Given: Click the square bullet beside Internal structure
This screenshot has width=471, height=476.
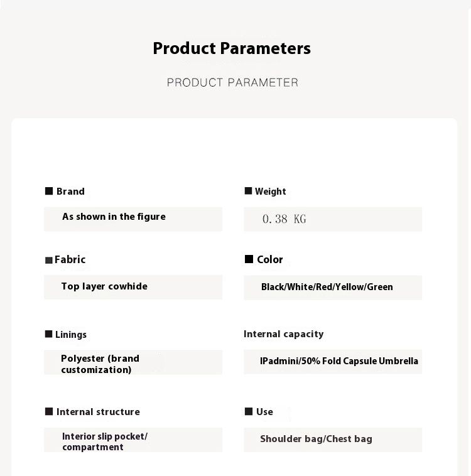Looking at the screenshot, I should [49, 411].
